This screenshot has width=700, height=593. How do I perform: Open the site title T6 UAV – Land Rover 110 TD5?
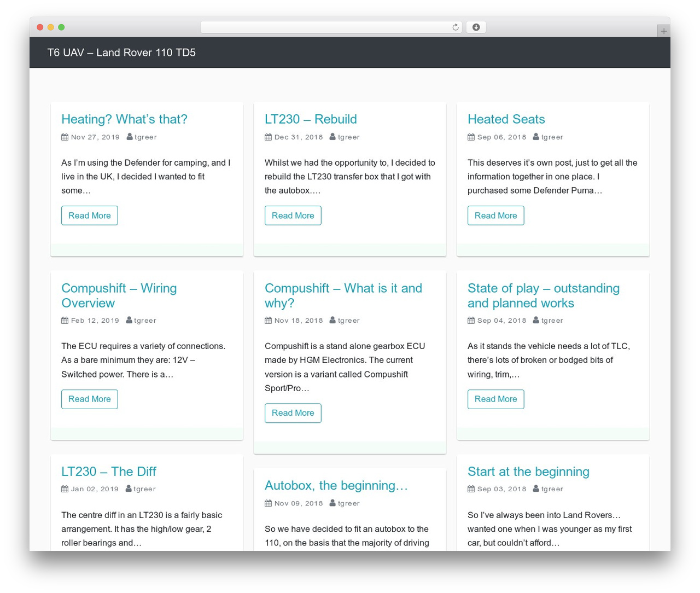(121, 53)
